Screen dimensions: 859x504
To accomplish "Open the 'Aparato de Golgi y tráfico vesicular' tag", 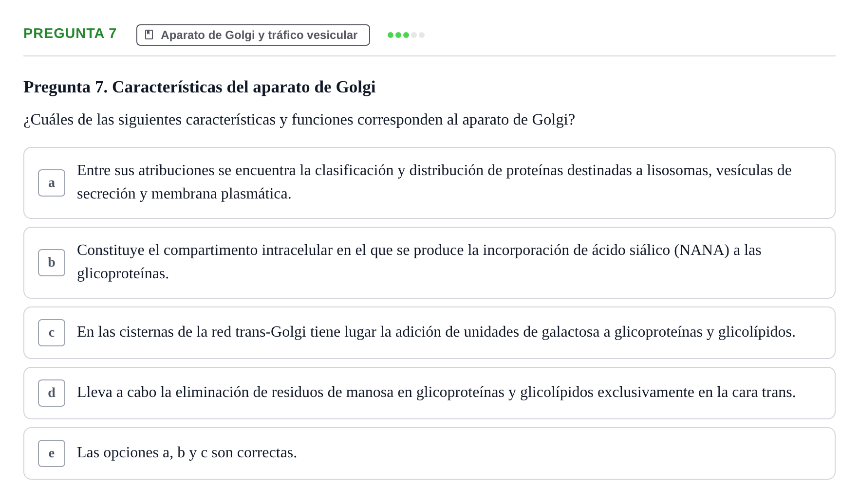I will (x=253, y=35).
